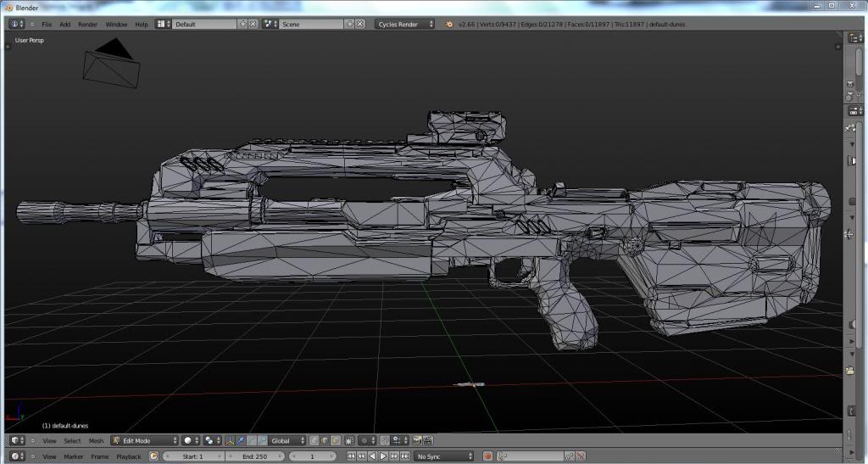
Task: Open the Edit Mode dropdown
Action: tap(145, 440)
